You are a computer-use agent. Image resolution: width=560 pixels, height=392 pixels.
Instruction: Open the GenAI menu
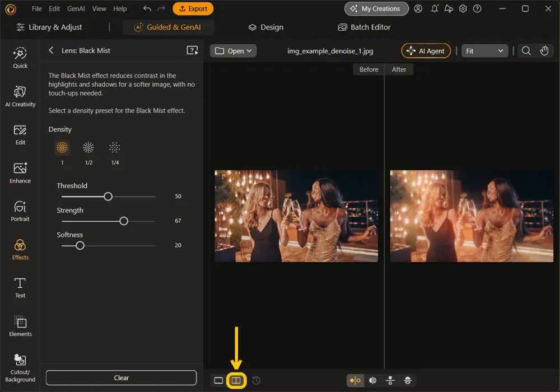[x=76, y=8]
